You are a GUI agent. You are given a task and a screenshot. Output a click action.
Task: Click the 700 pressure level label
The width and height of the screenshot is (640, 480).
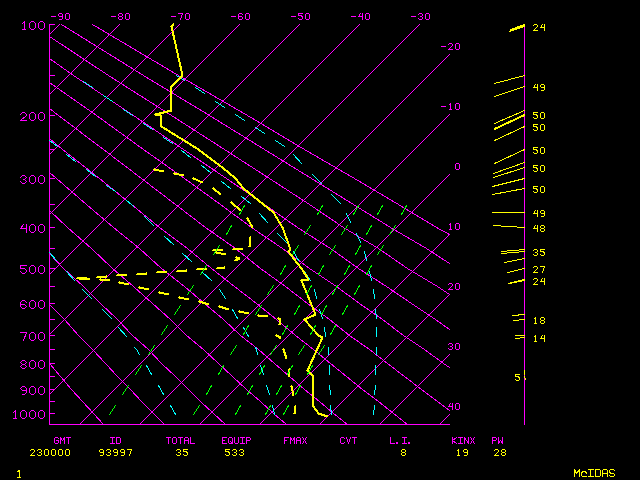[x=33, y=338]
